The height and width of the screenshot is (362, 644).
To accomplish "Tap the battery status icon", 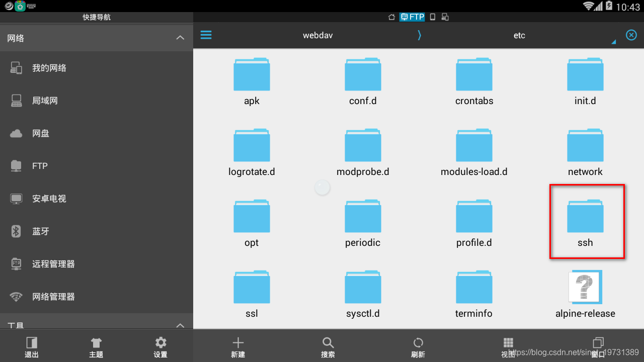I will [609, 6].
